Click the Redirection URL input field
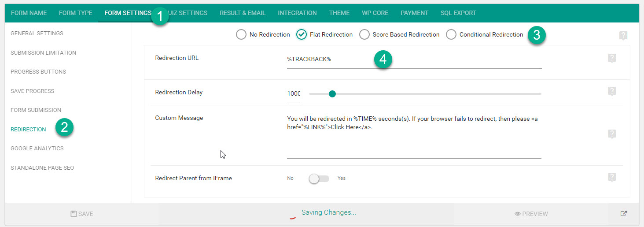The height and width of the screenshot is (227, 644). [414, 59]
